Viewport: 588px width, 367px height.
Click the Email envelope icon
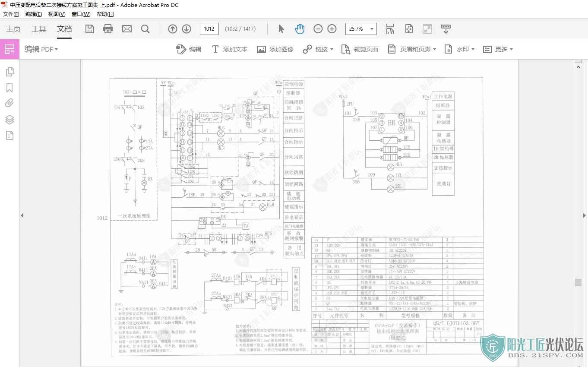[x=126, y=29]
